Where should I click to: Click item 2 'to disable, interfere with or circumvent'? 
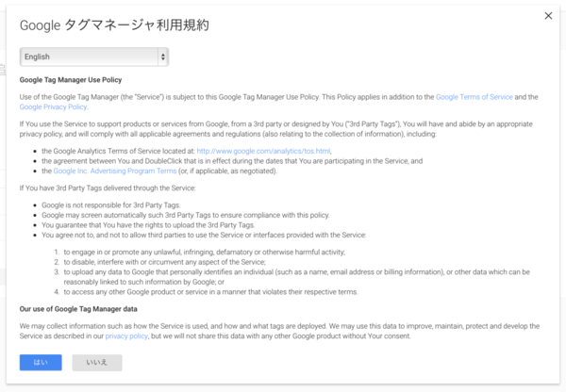click(164, 262)
